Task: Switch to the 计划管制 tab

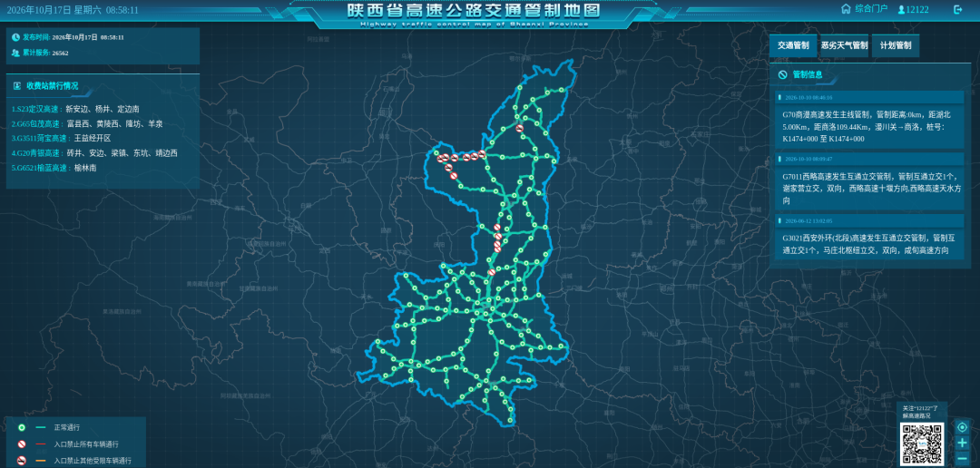Action: click(896, 45)
